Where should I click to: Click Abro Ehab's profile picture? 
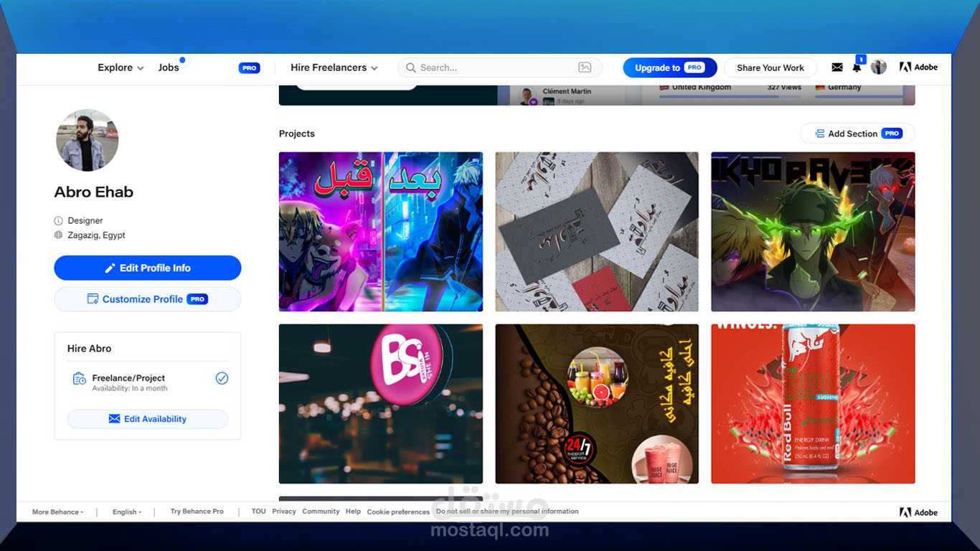[x=88, y=140]
